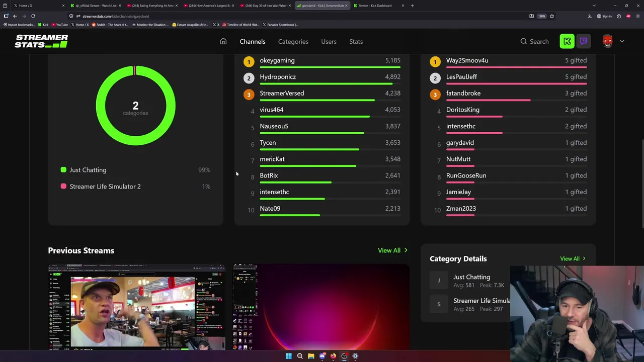Click the green Just Chatting legend swatch
This screenshot has height=362, width=644.
pyautogui.click(x=63, y=170)
